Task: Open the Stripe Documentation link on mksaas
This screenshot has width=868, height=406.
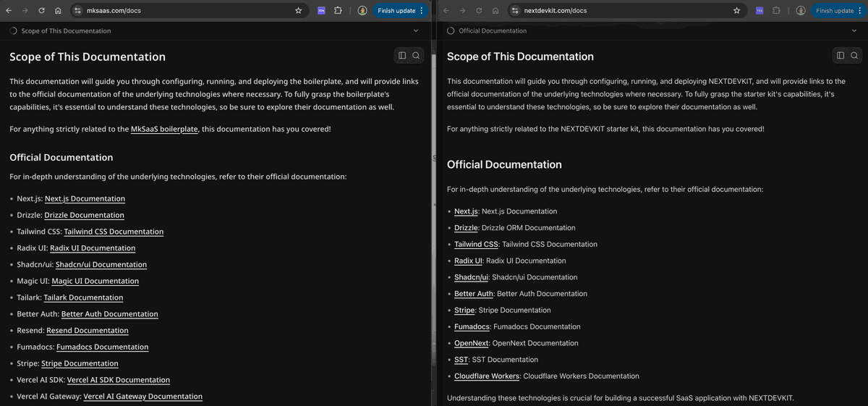Action: pos(80,363)
